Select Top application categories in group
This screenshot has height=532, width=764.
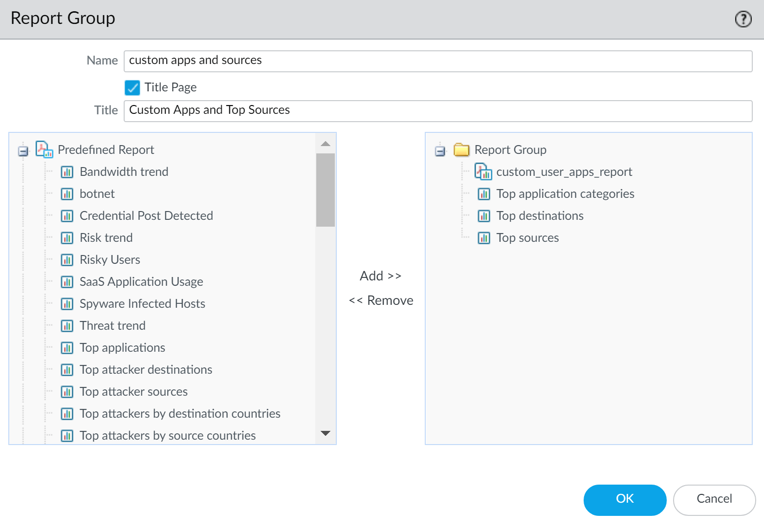tap(565, 194)
